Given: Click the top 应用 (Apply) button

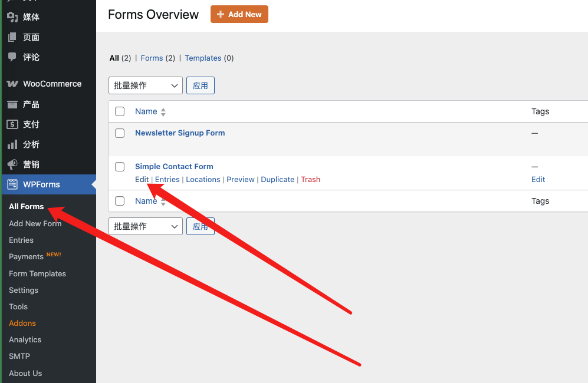Looking at the screenshot, I should coord(201,85).
